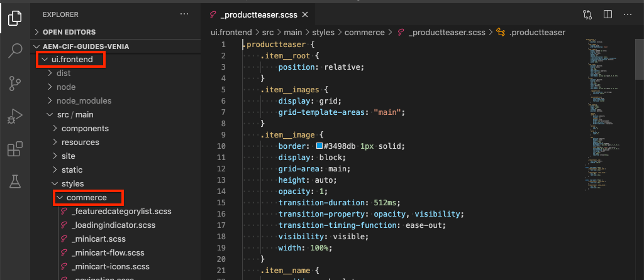644x280 pixels.
Task: Open the Testing flask view
Action: [15, 181]
